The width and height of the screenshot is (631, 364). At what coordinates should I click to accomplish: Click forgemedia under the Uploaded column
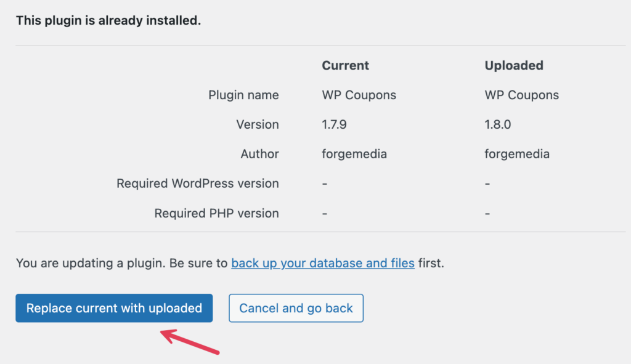[517, 154]
